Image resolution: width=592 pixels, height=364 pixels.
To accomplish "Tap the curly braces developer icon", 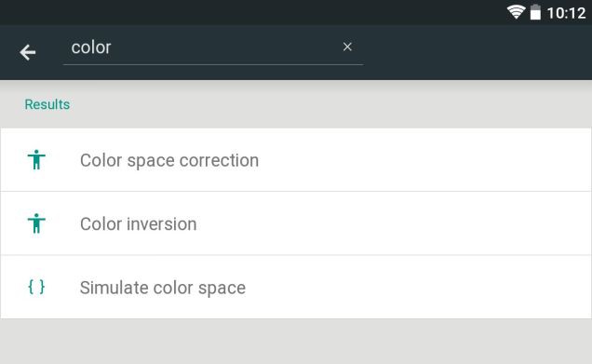I will (x=36, y=287).
